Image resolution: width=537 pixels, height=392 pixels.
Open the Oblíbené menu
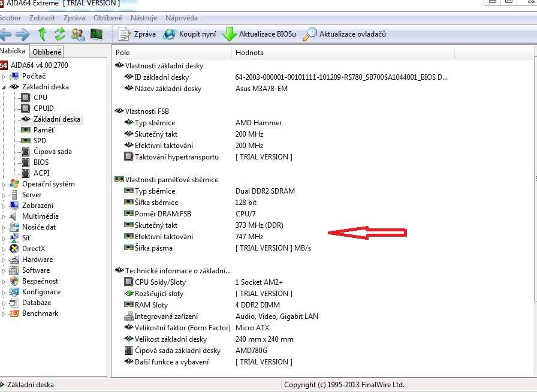(x=108, y=18)
